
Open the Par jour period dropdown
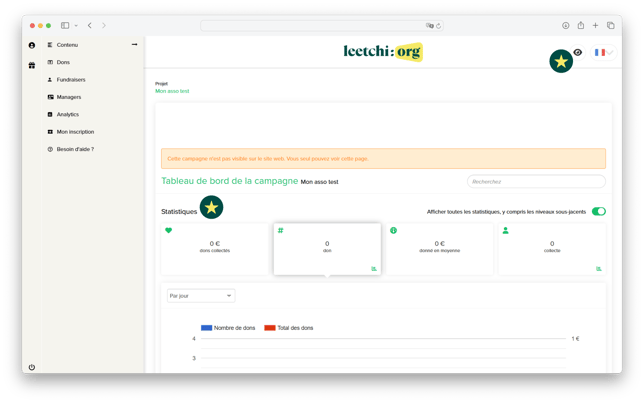pos(201,296)
